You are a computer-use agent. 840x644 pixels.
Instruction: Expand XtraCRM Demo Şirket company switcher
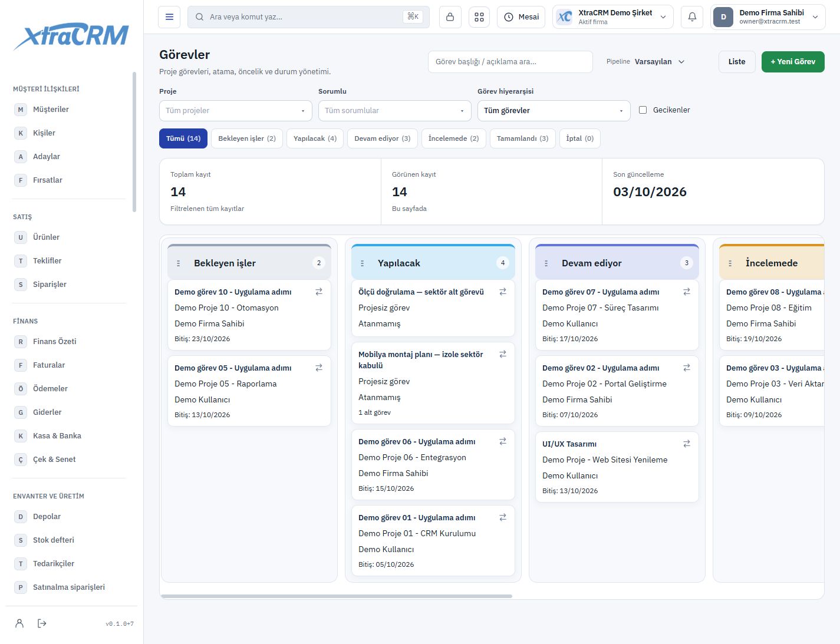tap(613, 17)
